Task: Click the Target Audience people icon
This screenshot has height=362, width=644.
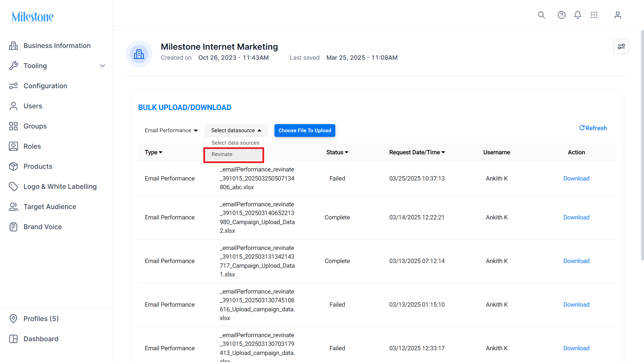Action: click(x=13, y=207)
